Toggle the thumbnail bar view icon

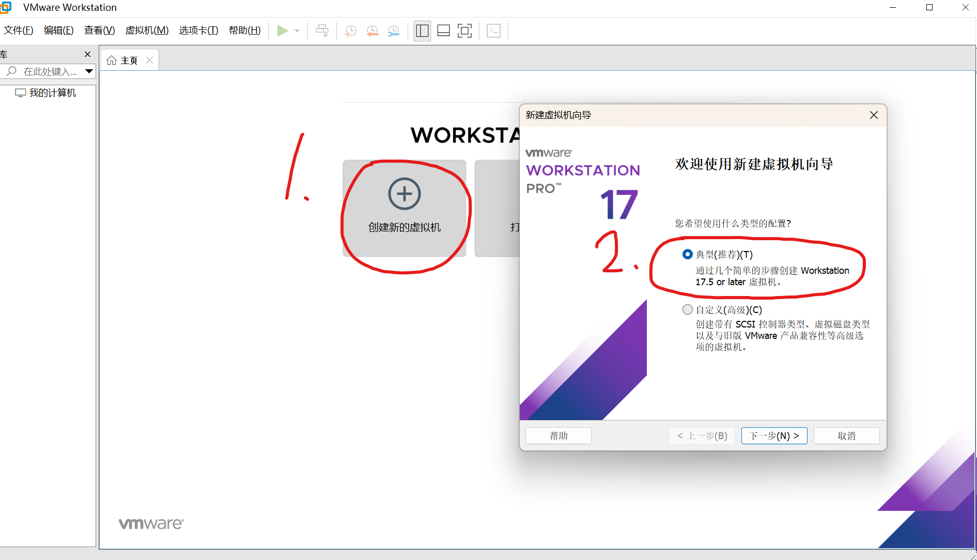[443, 31]
